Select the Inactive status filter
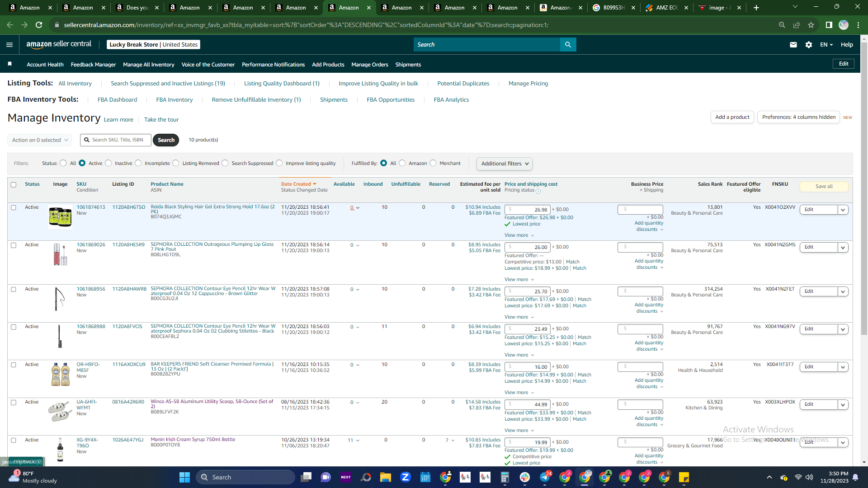Image resolution: width=868 pixels, height=488 pixels. (x=108, y=163)
